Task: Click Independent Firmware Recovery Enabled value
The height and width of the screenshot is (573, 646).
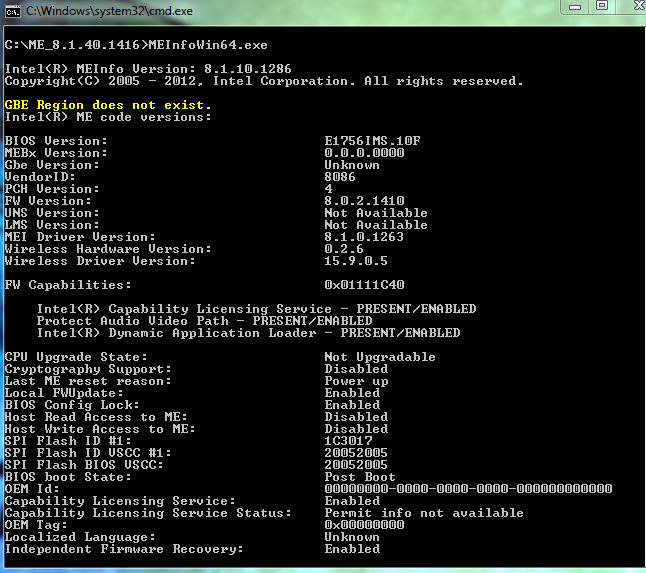Action: point(352,549)
